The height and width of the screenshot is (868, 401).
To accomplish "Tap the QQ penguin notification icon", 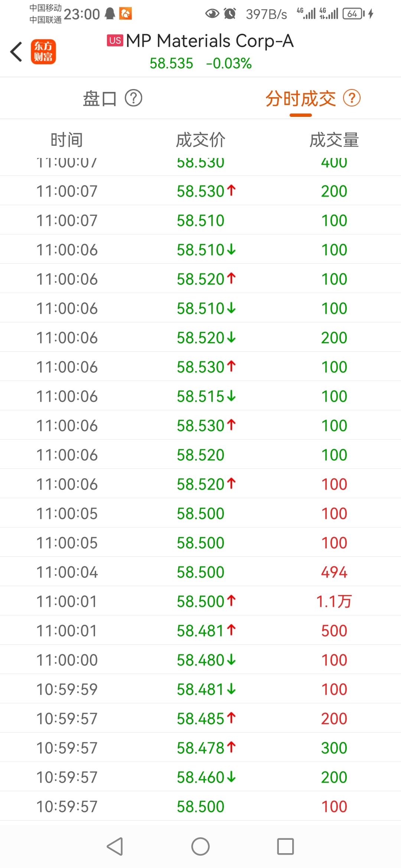I will click(110, 14).
